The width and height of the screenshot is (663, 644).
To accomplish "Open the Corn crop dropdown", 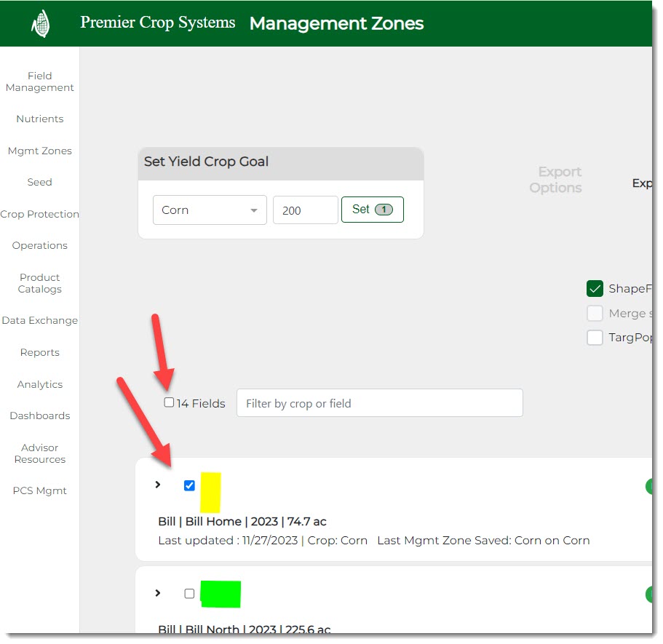I will point(210,210).
